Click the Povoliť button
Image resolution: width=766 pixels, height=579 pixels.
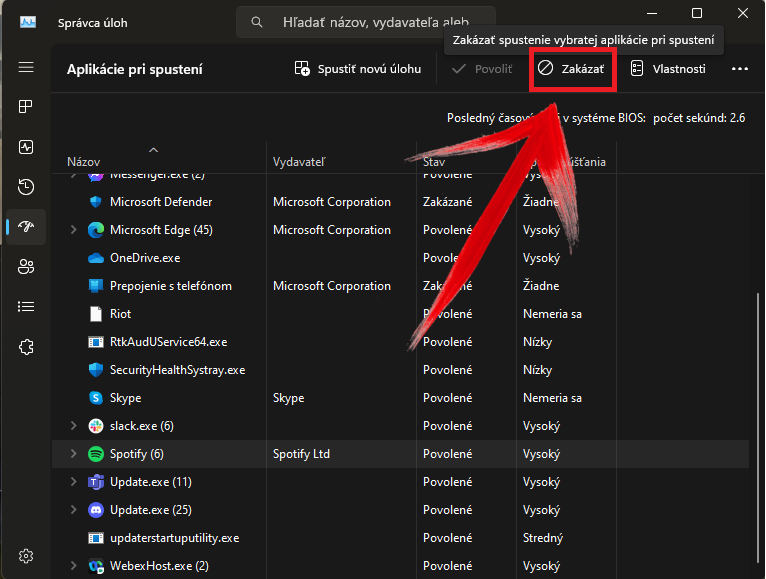(x=482, y=69)
